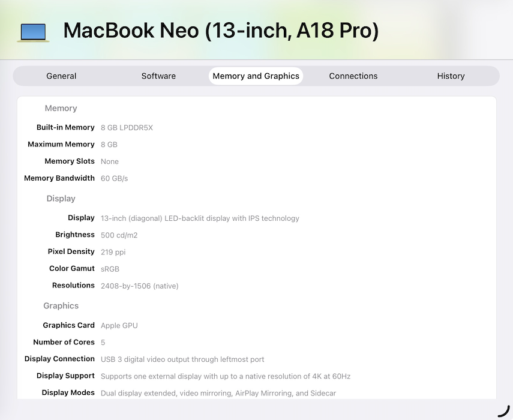Viewport: 513px width, 420px height.
Task: Select the Number of Cores label
Action: (64, 342)
